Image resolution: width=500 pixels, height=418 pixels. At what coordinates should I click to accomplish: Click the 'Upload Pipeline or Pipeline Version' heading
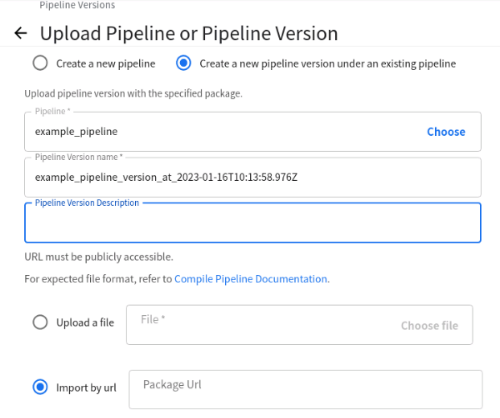pyautogui.click(x=189, y=33)
